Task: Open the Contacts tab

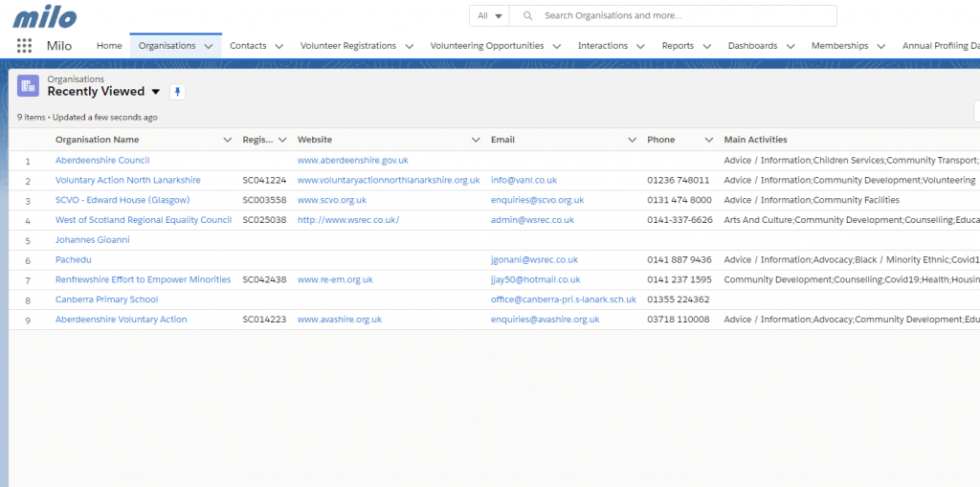Action: click(x=248, y=46)
